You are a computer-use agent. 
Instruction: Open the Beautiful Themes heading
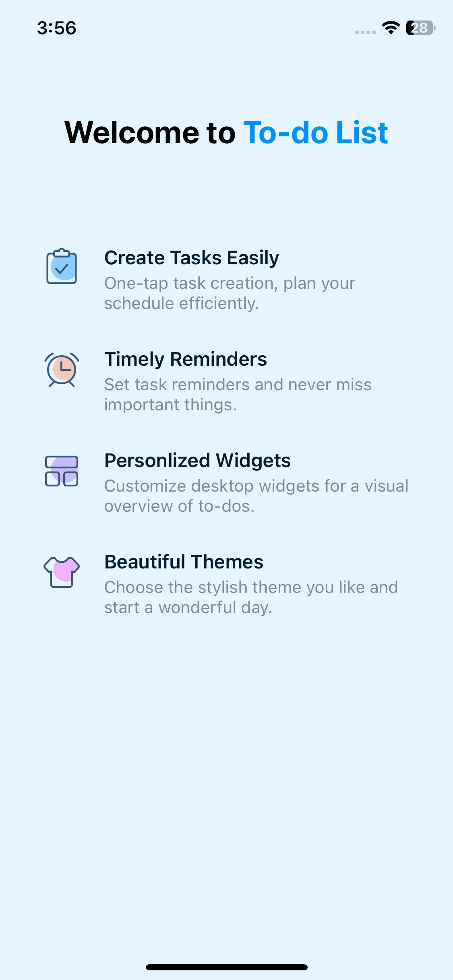click(184, 562)
